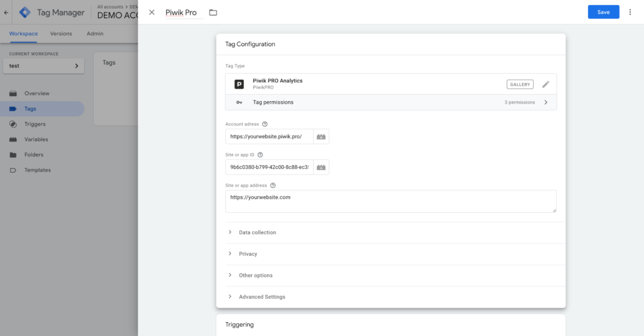
Task: Insert variable for Site or app ID
Action: (x=321, y=168)
